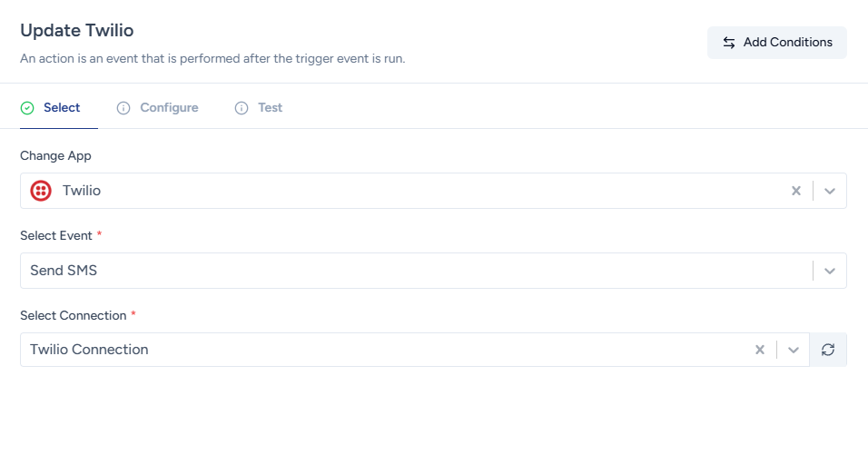Click the Twilio Connection field text
868x455 pixels.
[x=89, y=350]
